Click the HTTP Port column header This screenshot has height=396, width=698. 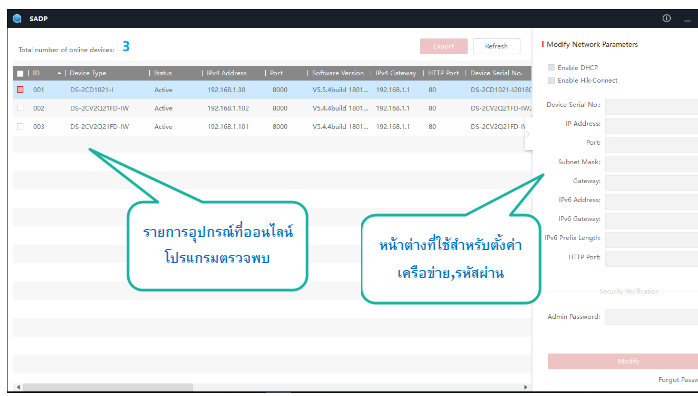tap(443, 73)
